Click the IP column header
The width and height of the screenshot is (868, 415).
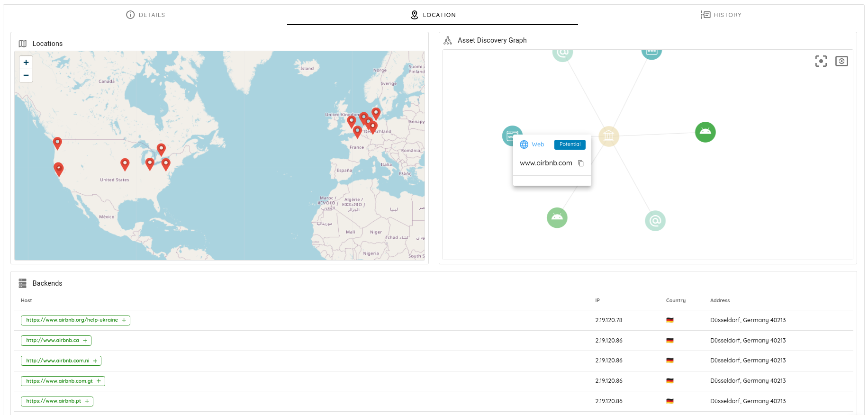click(x=597, y=300)
